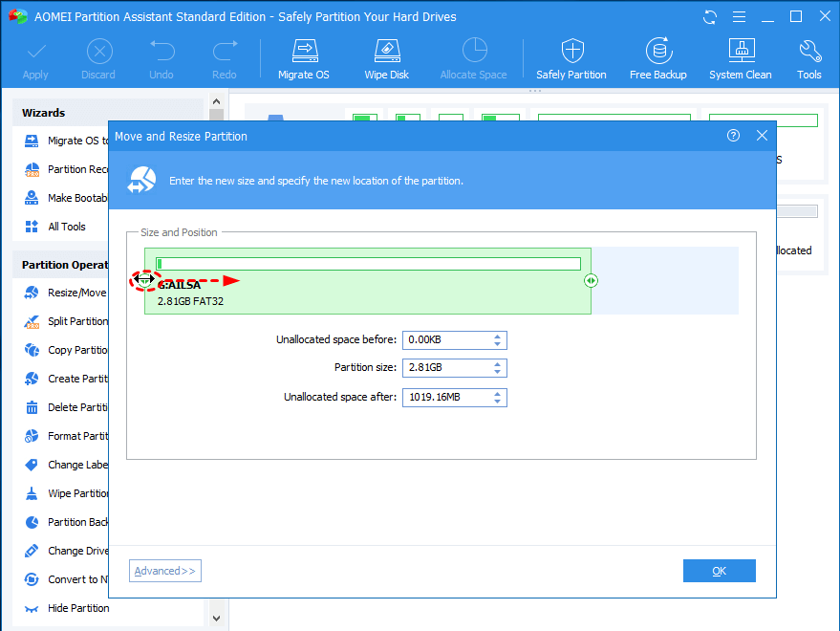Launch the Safely Partition feature

(571, 59)
